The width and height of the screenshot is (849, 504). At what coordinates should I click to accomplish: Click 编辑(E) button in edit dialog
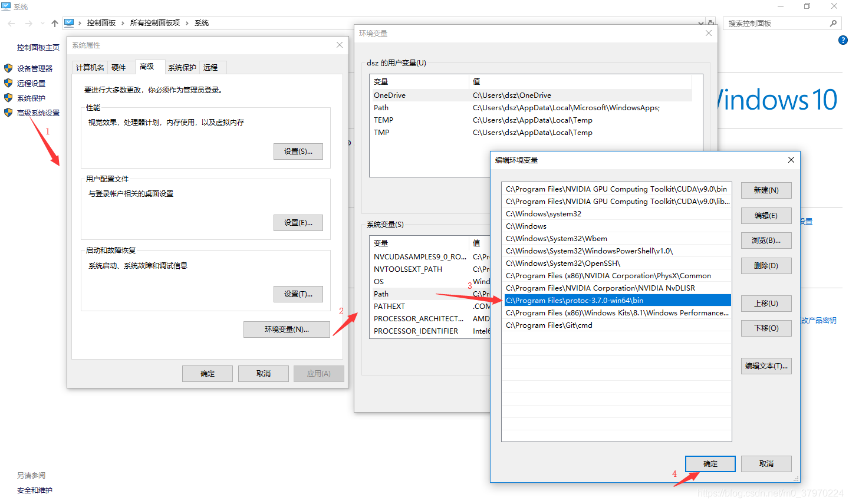[x=766, y=216]
